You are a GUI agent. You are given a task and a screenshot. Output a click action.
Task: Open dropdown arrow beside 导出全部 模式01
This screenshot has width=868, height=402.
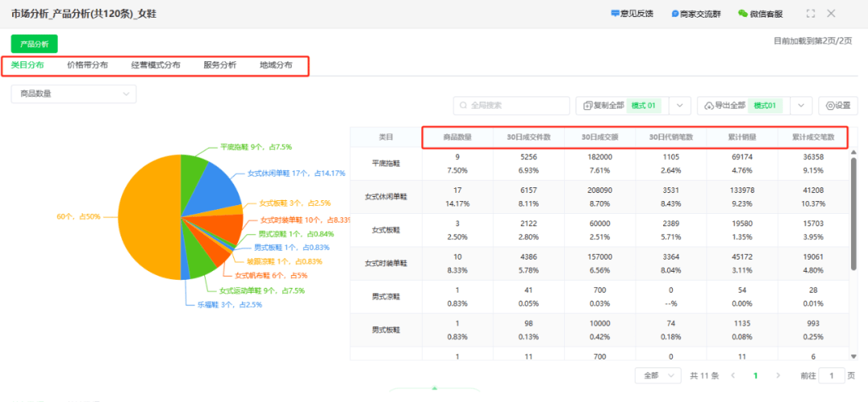(x=801, y=106)
